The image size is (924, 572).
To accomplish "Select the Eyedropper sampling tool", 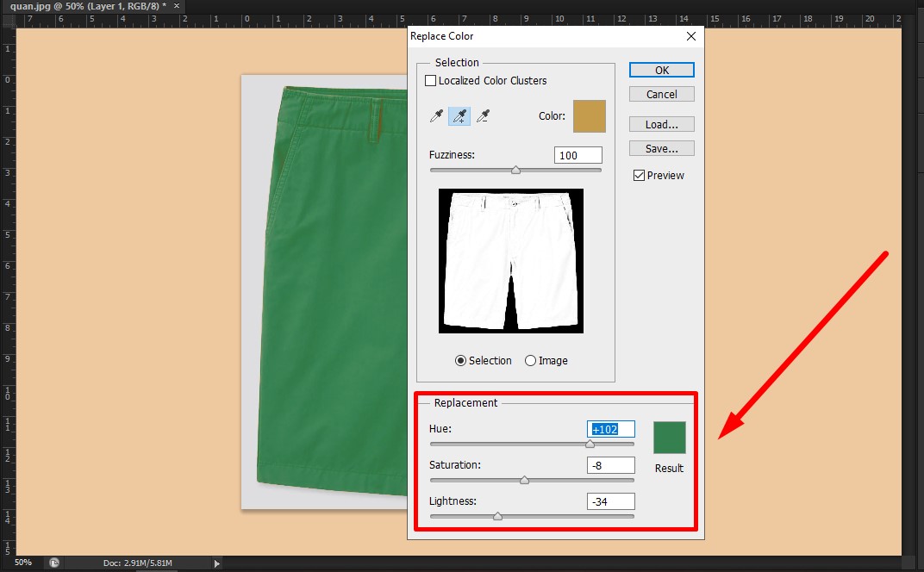I will click(436, 115).
